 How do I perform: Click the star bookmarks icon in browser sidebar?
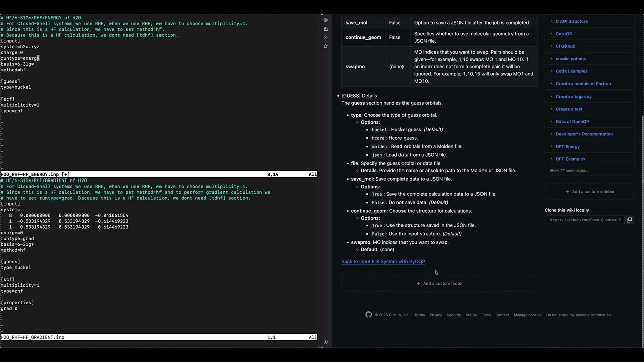[326, 46]
